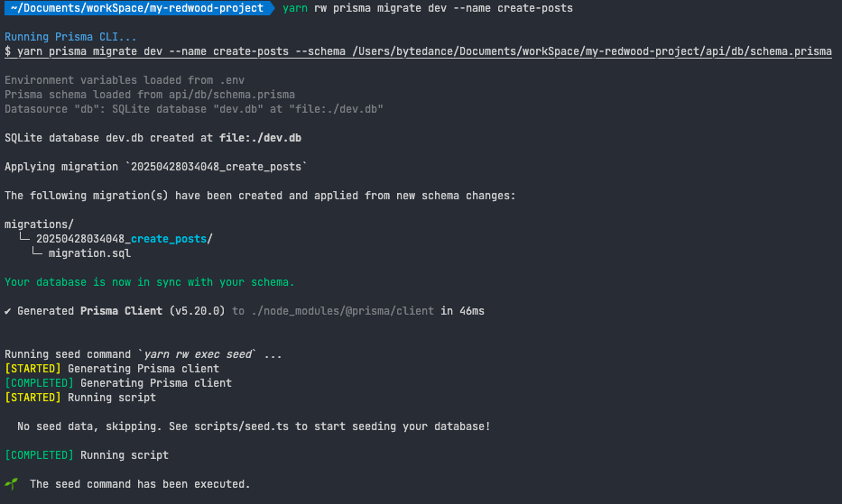Click the 'Running Prisma CLI...' blue text
This screenshot has width=842, height=504.
[x=70, y=37]
